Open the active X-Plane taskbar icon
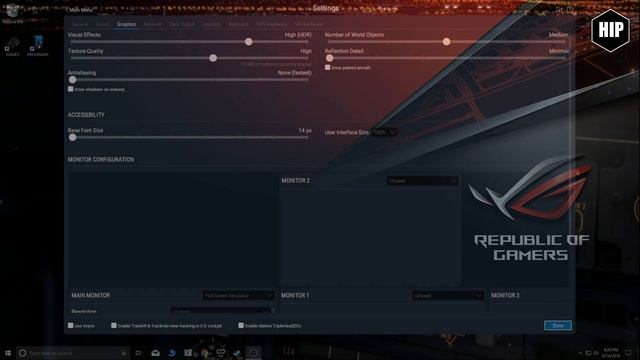 coord(253,353)
